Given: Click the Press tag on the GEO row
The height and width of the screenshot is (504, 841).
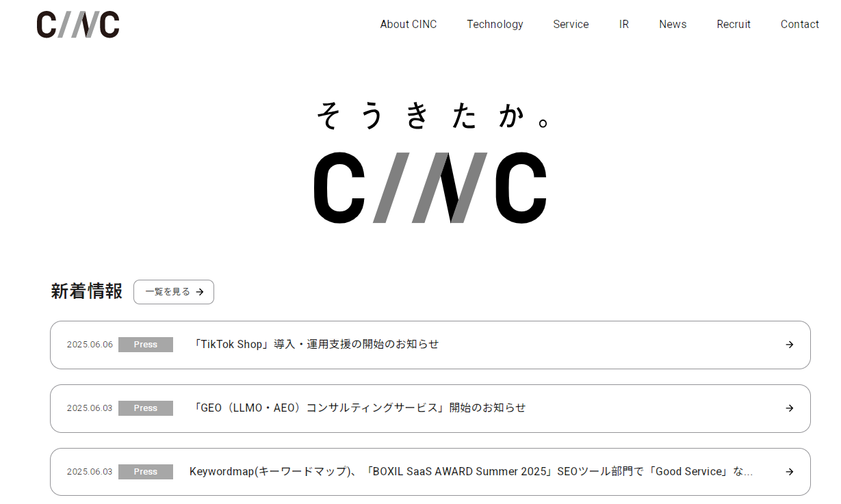Looking at the screenshot, I should [x=146, y=408].
